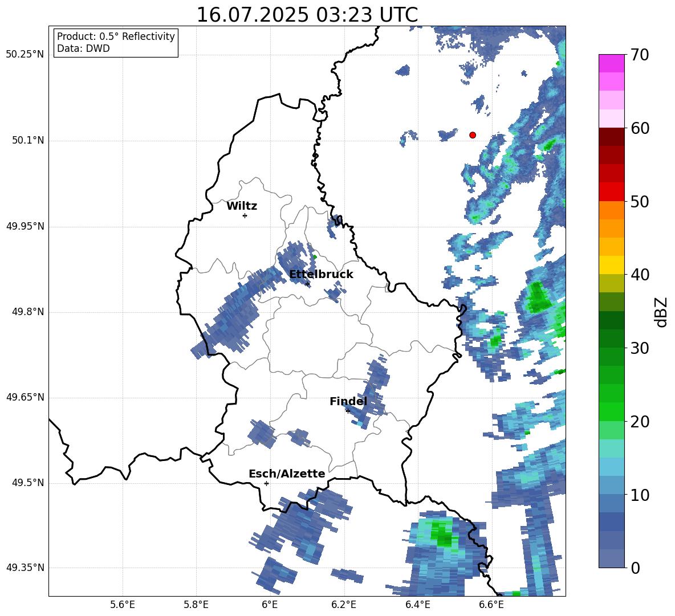The width and height of the screenshot is (675, 616).
Task: Click the 49.95°N latitude label
Action: [x=25, y=226]
